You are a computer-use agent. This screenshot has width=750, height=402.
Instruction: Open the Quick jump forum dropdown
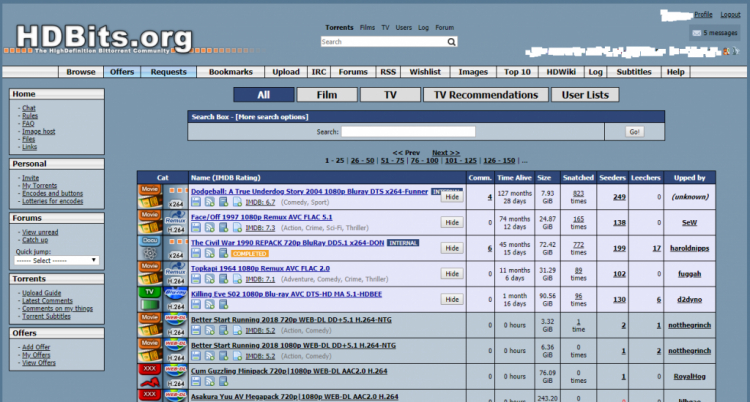click(56, 260)
